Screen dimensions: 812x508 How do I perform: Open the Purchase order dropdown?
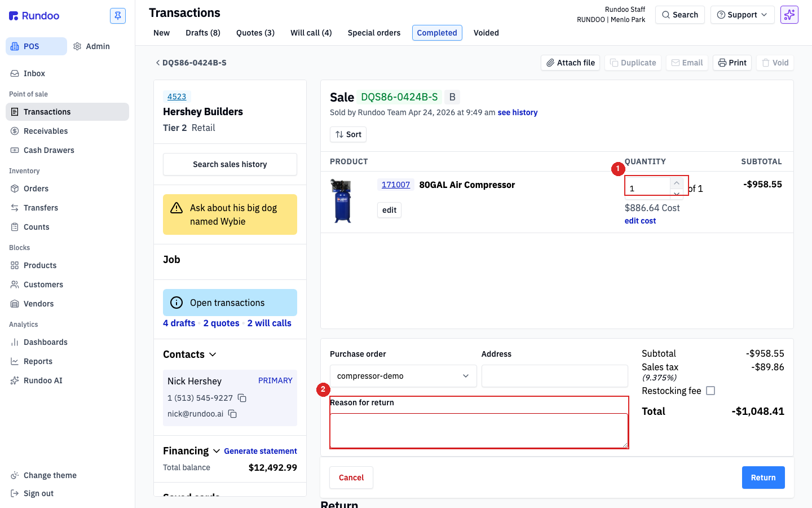[403, 376]
